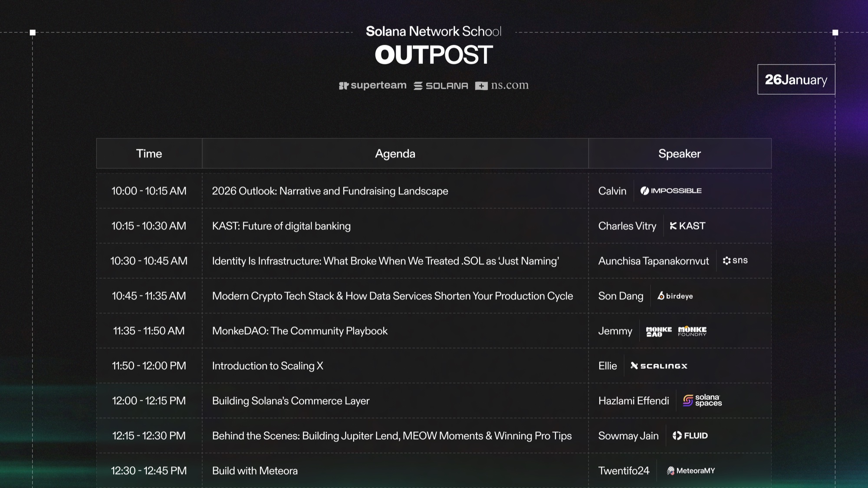Click the Speaker column header
The width and height of the screenshot is (868, 488).
680,154
